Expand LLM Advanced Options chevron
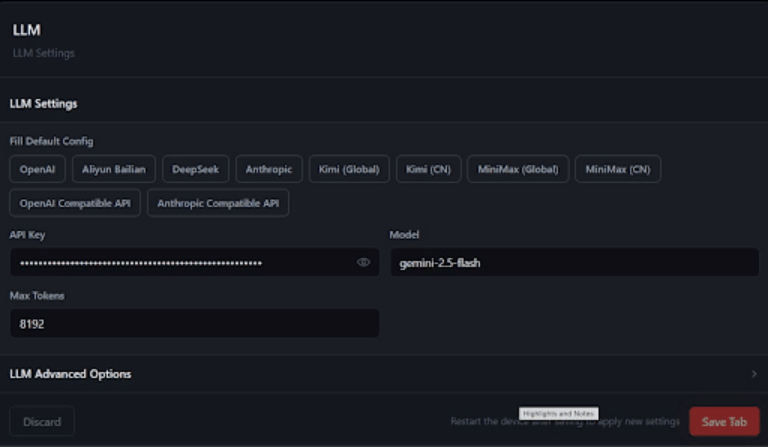 point(754,374)
